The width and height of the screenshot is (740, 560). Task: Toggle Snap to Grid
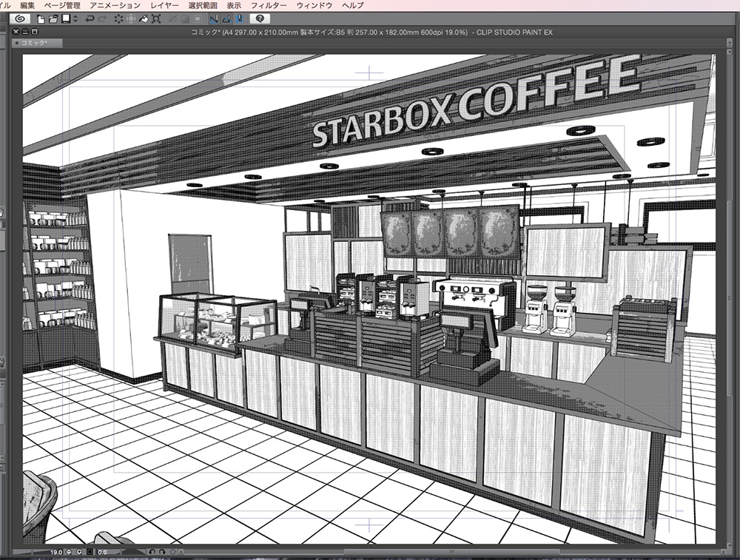pos(240,18)
